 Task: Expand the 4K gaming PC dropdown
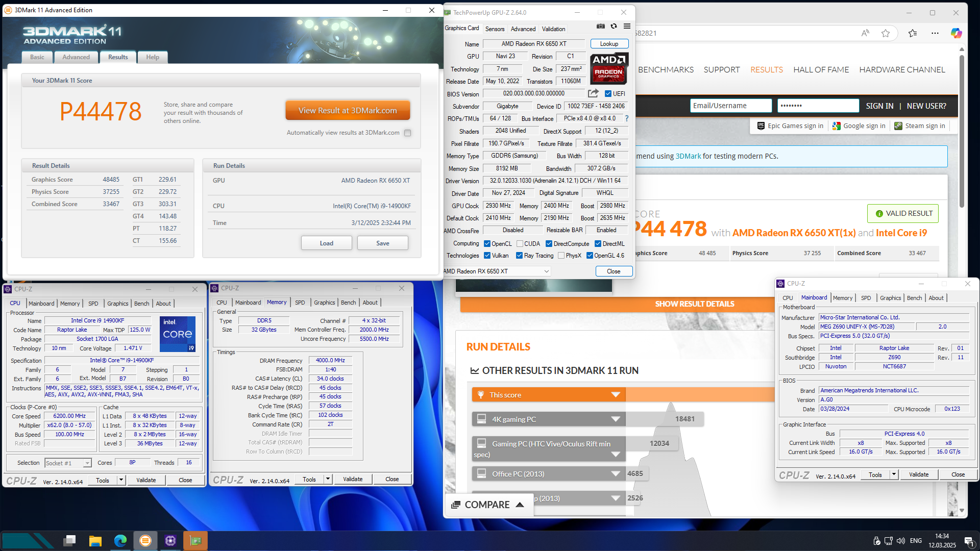616,419
